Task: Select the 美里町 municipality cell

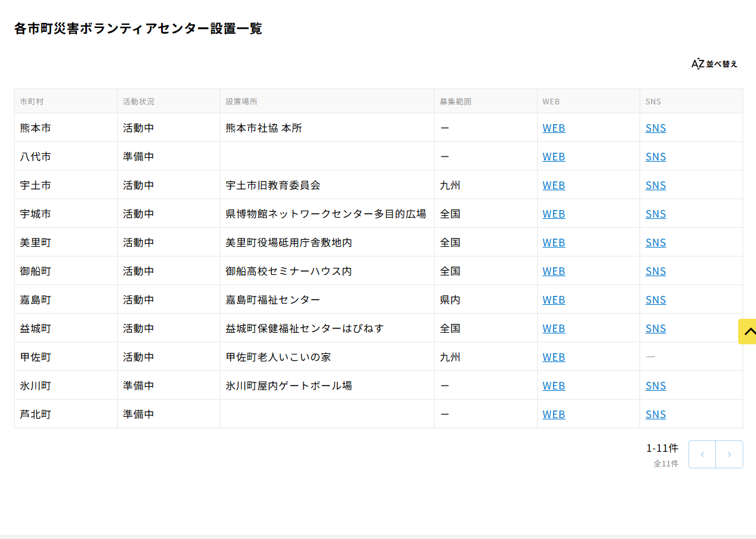Action: click(x=66, y=242)
